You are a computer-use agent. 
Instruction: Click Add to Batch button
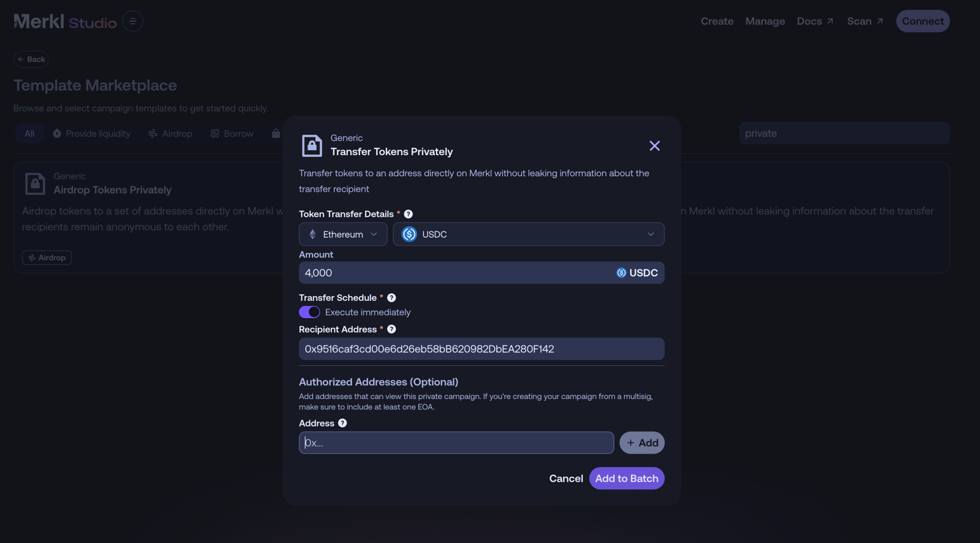point(627,479)
